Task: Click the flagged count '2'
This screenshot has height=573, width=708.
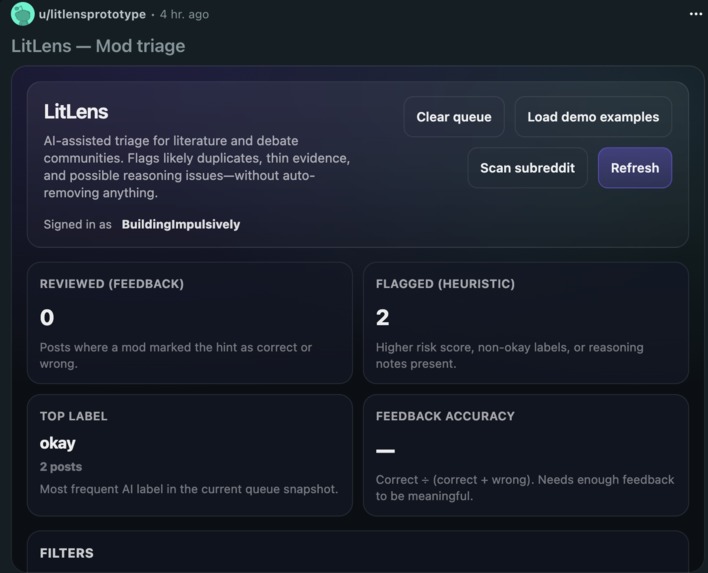Action: click(382, 317)
